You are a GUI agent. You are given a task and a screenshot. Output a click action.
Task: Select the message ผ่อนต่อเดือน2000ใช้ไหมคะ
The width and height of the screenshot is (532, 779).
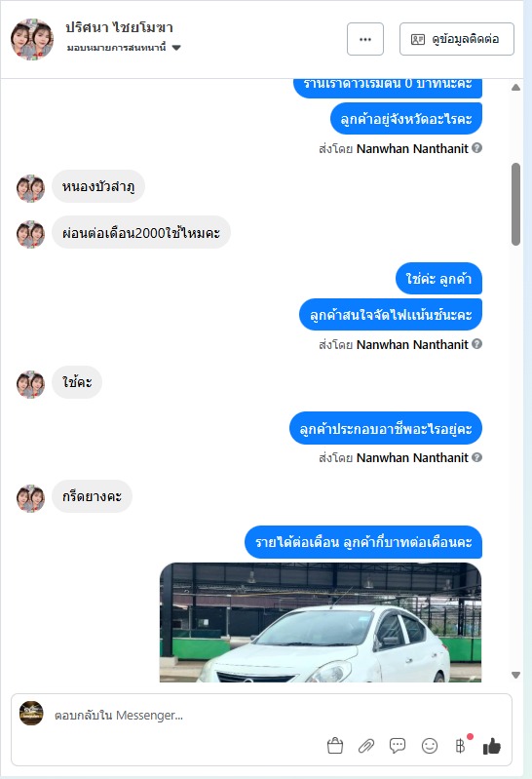point(141,232)
